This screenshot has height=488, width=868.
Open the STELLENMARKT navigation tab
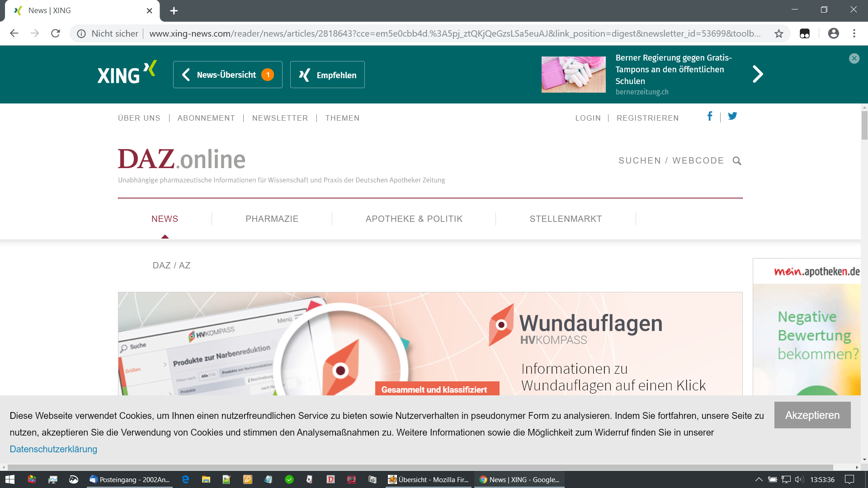pyautogui.click(x=566, y=219)
